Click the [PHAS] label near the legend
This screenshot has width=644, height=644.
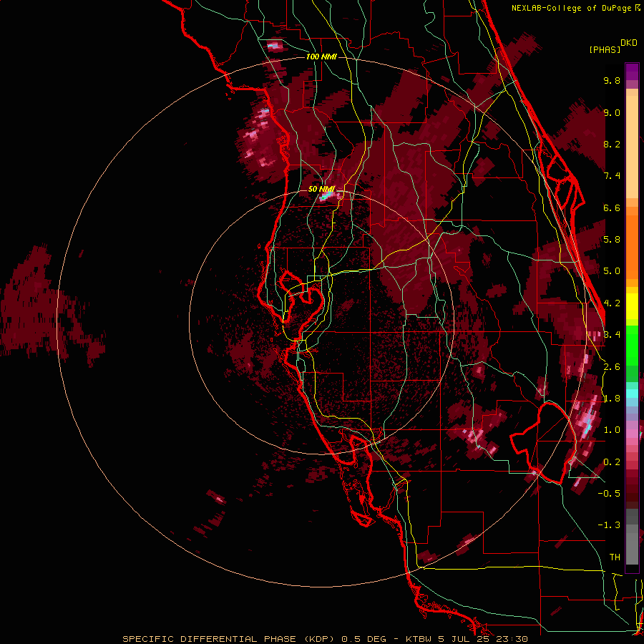pyautogui.click(x=605, y=49)
